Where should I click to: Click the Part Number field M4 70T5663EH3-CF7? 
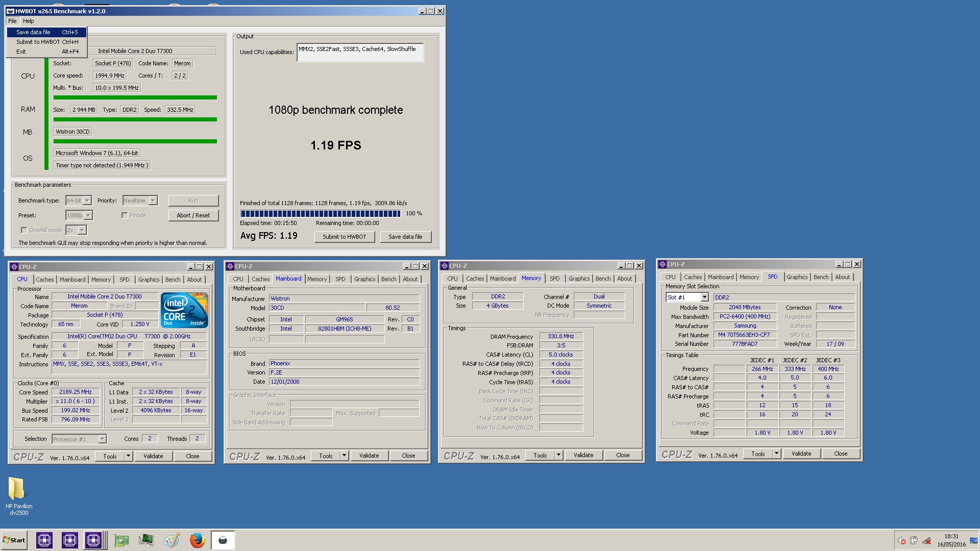[x=745, y=335]
